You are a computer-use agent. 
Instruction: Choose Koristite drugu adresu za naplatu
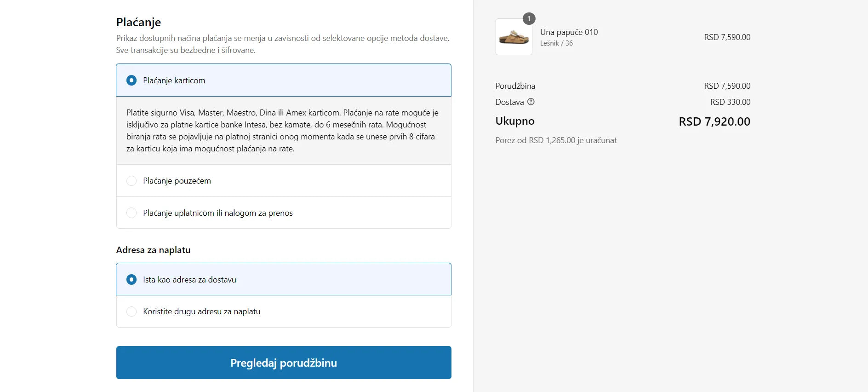pyautogui.click(x=131, y=311)
